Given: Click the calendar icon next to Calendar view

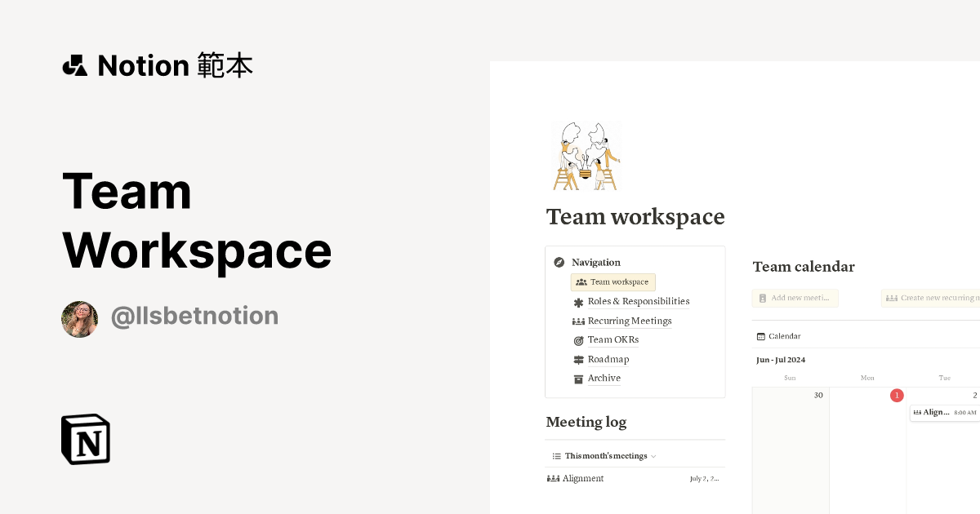Looking at the screenshot, I should click(761, 335).
